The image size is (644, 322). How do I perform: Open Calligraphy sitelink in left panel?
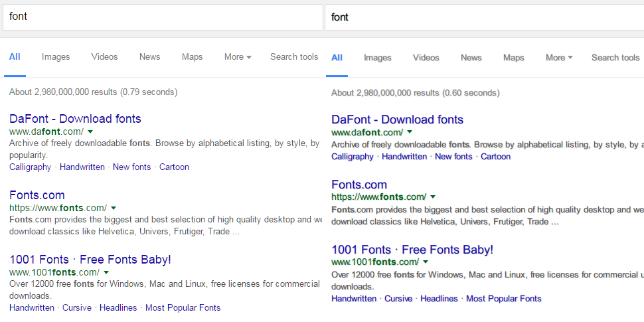[30, 167]
